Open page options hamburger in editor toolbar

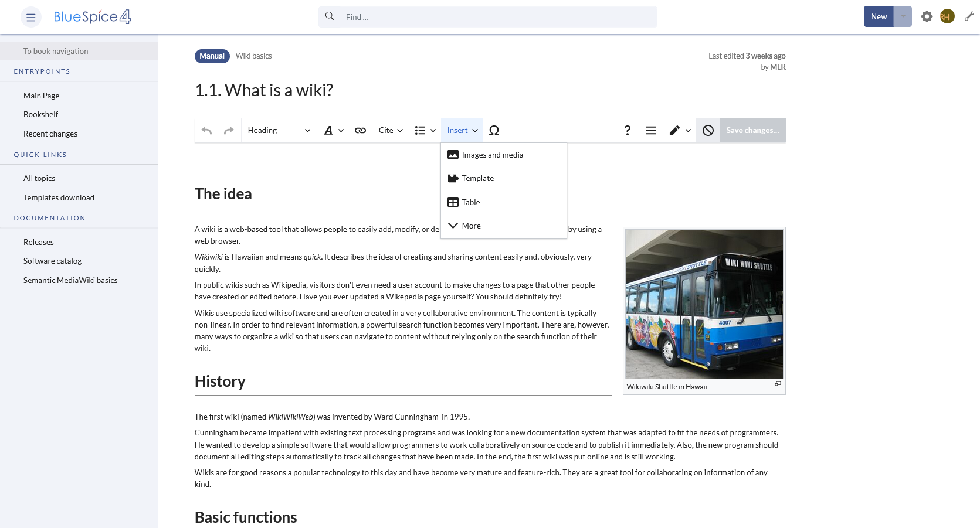pyautogui.click(x=650, y=131)
